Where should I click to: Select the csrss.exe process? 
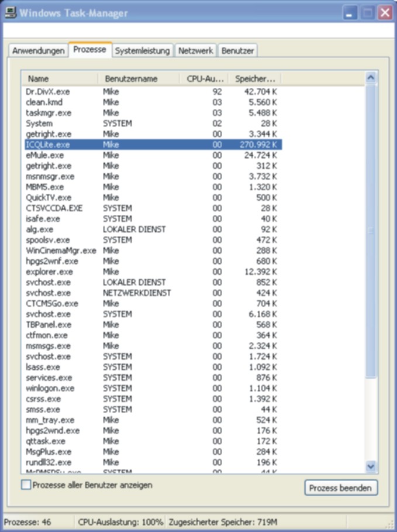pos(153,399)
